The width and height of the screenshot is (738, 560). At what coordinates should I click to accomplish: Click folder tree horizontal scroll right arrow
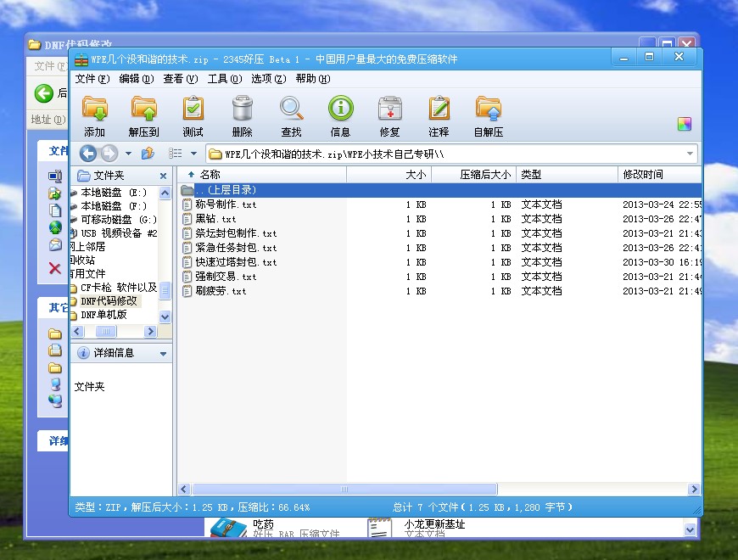click(151, 331)
